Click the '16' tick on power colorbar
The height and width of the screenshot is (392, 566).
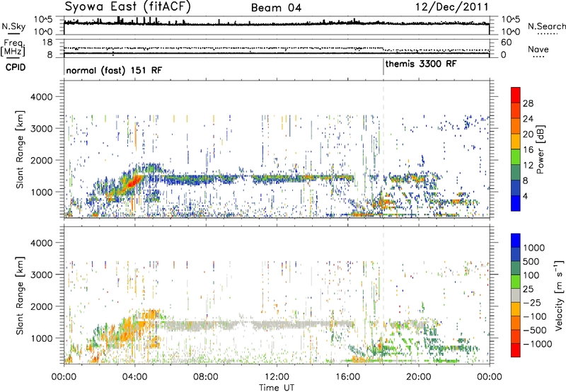pos(528,150)
